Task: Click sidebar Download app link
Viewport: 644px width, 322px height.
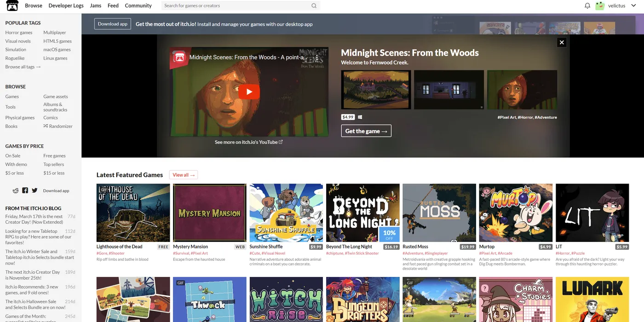Action: click(x=56, y=190)
